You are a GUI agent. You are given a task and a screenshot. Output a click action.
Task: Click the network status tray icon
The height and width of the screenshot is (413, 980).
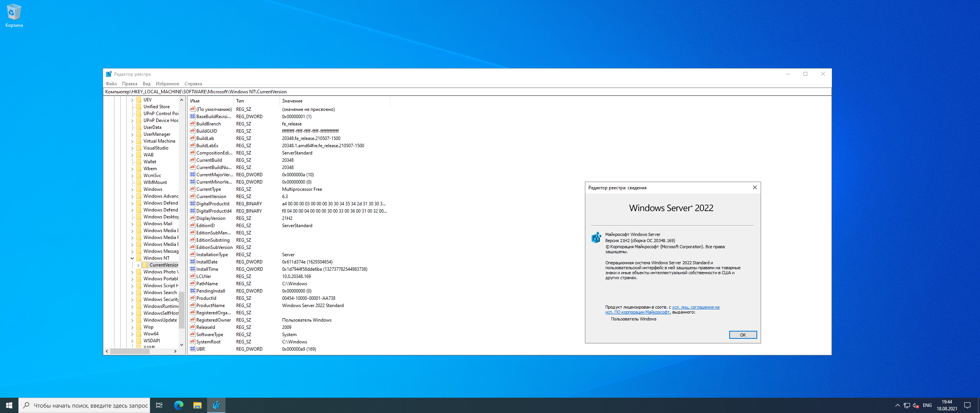pos(906,405)
